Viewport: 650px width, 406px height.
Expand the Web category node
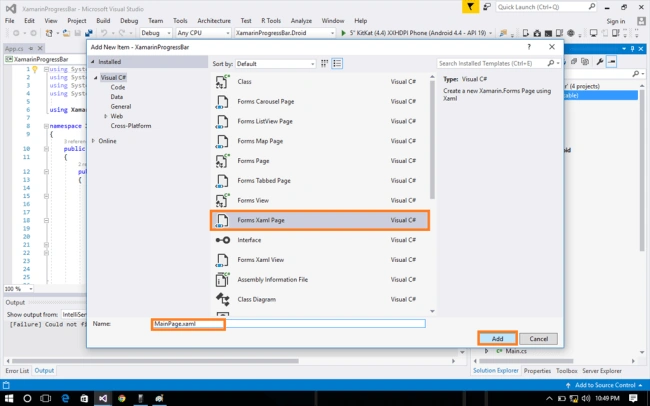tap(105, 117)
